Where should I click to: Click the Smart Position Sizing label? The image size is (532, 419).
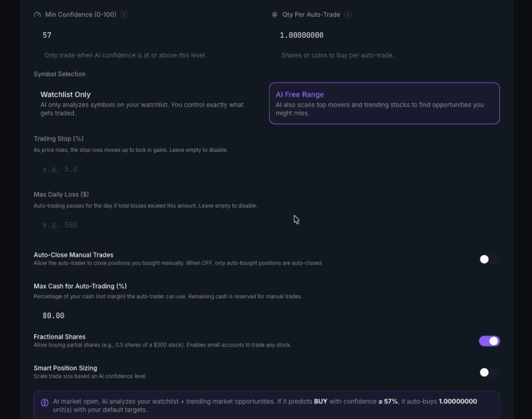65,368
